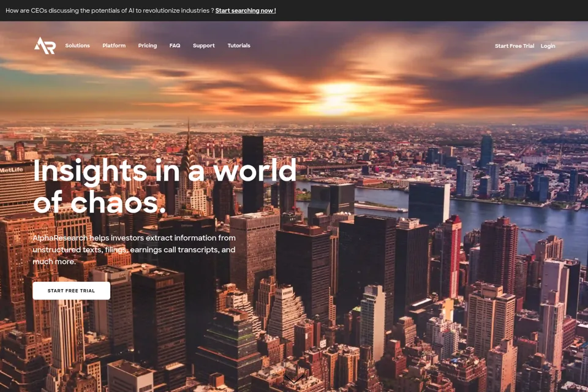Open the Tutorials page
This screenshot has height=392, width=588.
[239, 45]
